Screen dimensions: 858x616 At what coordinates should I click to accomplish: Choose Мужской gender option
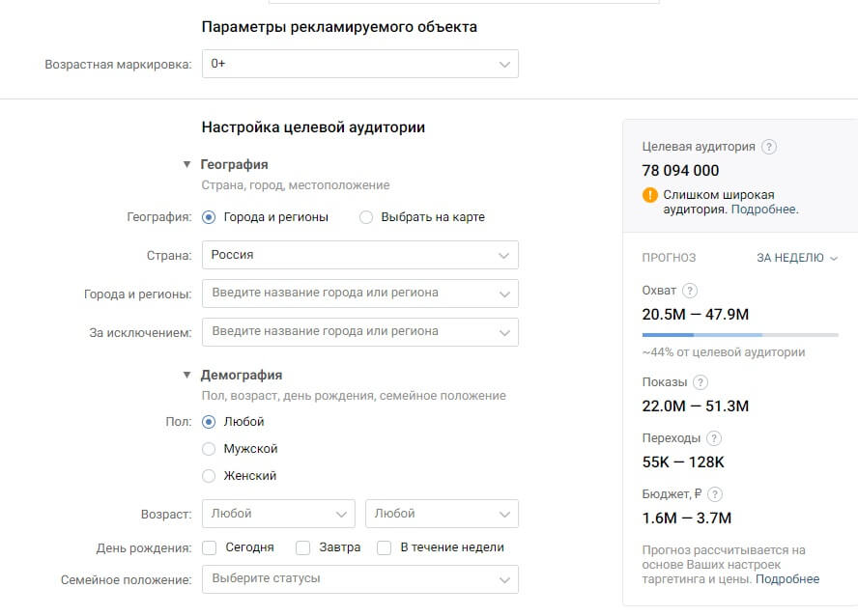tap(209, 449)
